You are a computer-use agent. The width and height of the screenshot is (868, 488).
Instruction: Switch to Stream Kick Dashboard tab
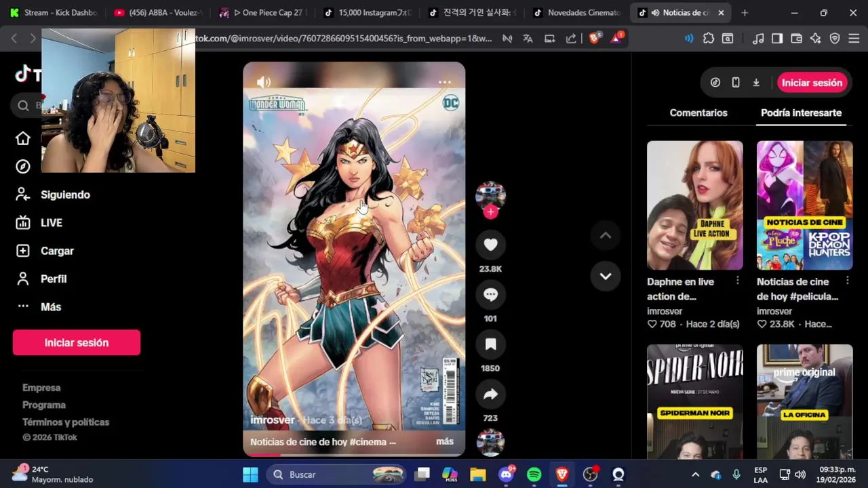point(54,12)
